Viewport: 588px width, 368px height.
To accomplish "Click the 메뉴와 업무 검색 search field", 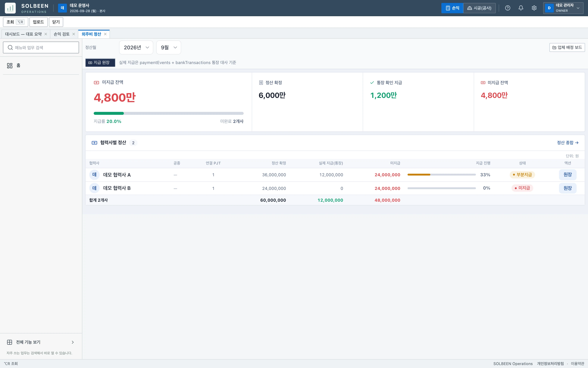I will click(x=41, y=47).
